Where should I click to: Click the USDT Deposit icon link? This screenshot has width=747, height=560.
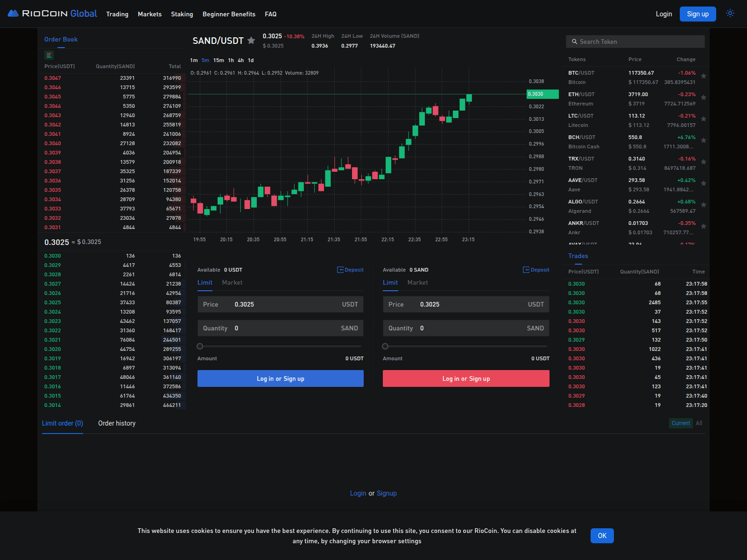(350, 270)
